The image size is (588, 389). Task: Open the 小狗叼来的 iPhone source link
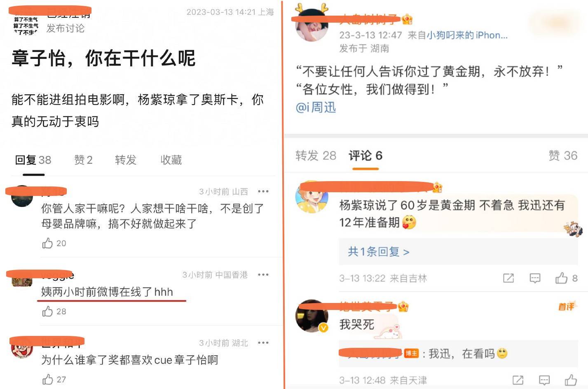point(467,35)
